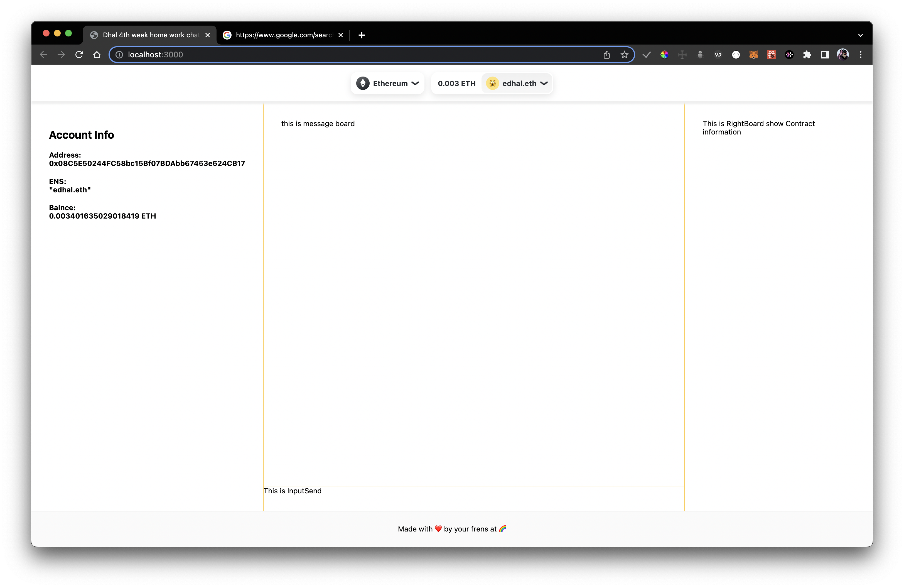
Task: Click the Extensions puzzle piece icon
Action: [807, 55]
